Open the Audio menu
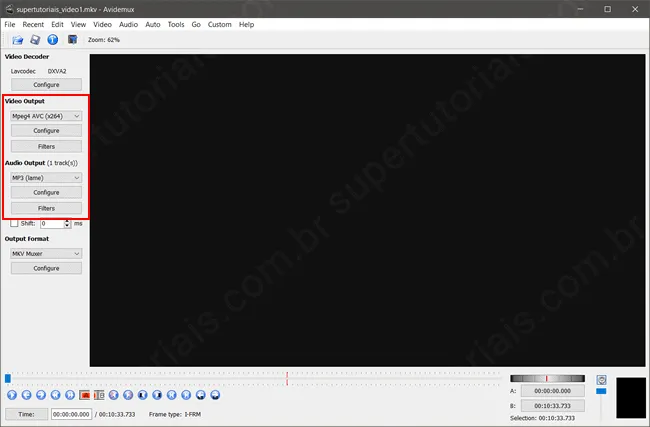Viewport: 650px width, 427px height. (129, 24)
